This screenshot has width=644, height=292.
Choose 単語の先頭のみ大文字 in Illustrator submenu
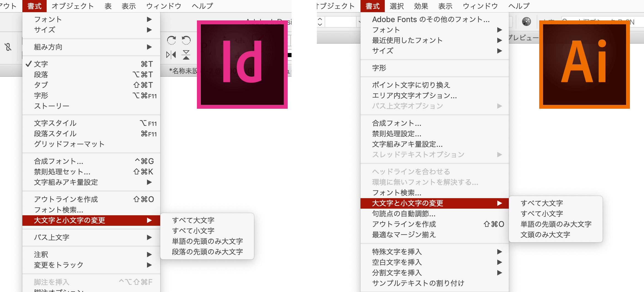(556, 224)
